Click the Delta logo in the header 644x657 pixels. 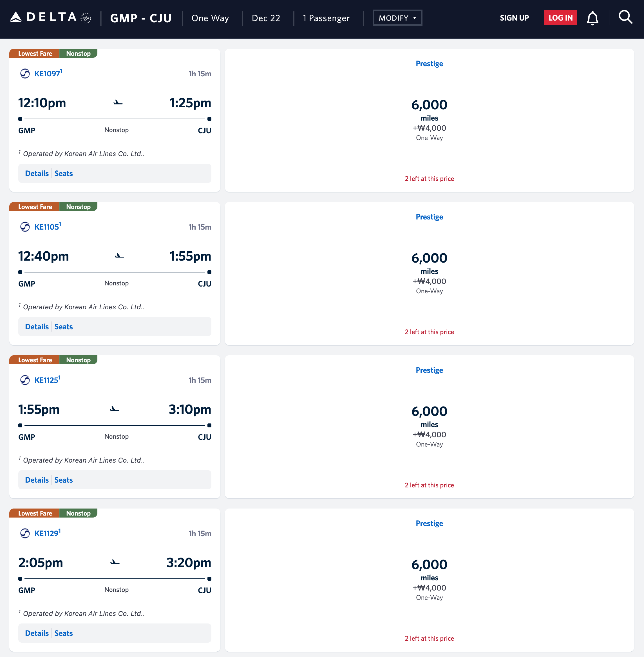coord(50,17)
